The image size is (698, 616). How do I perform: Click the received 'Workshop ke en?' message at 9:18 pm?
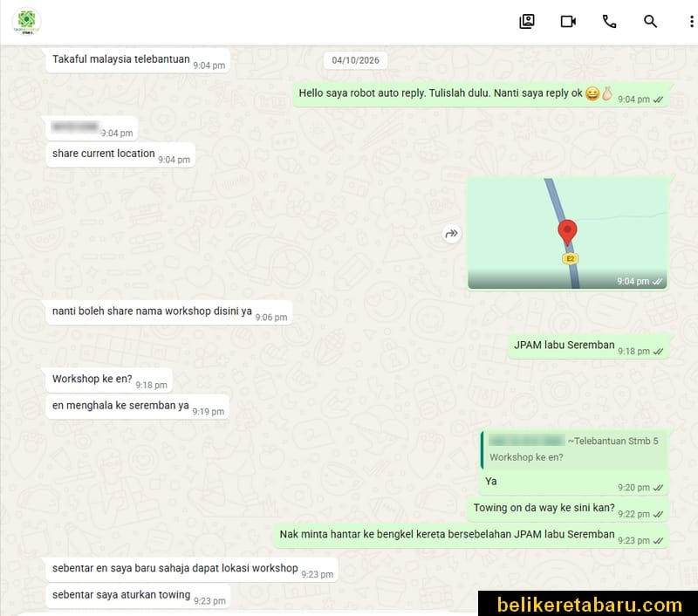[x=109, y=380]
